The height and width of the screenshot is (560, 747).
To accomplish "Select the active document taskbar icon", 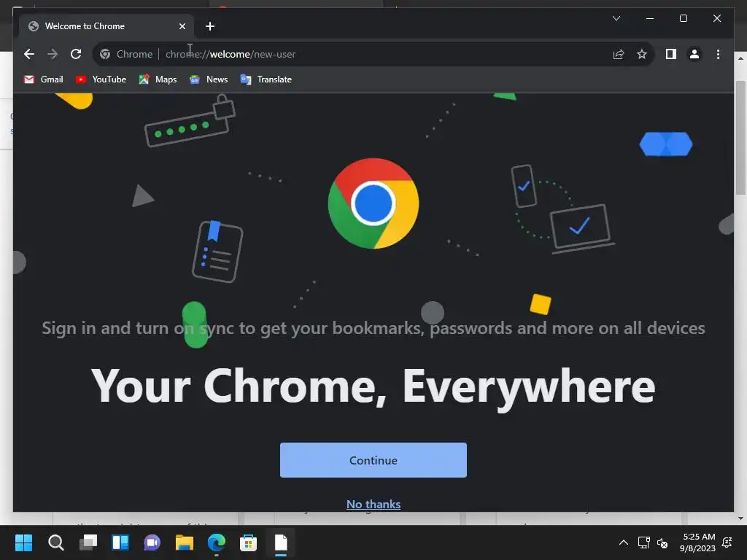I will [281, 542].
